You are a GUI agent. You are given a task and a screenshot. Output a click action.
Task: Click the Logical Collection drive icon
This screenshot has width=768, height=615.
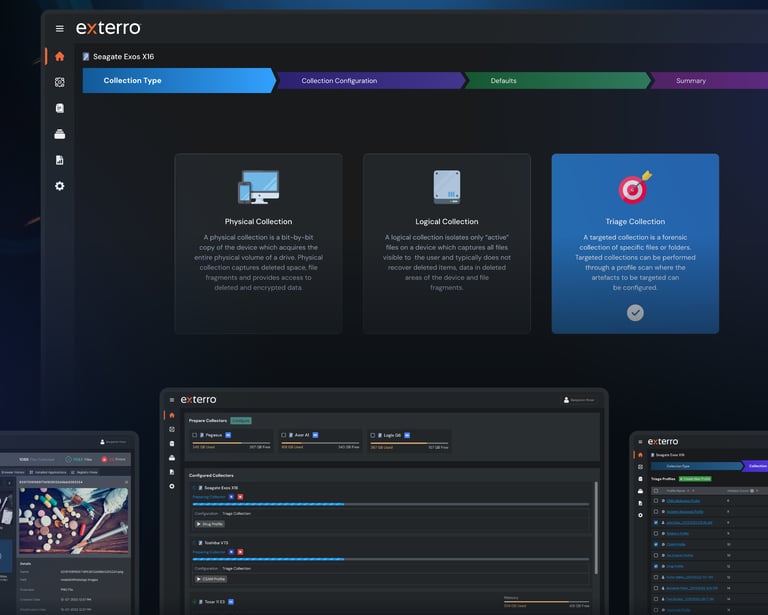click(x=447, y=187)
